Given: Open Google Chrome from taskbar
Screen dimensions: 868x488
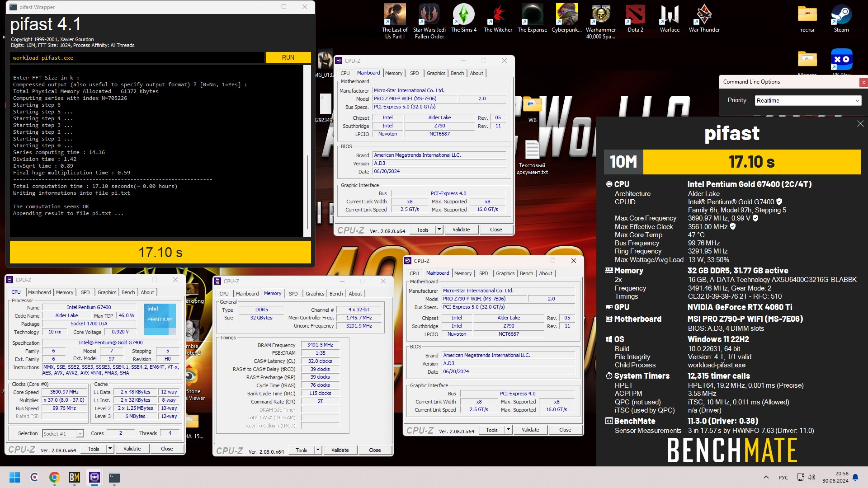Looking at the screenshot, I should click(x=55, y=477).
